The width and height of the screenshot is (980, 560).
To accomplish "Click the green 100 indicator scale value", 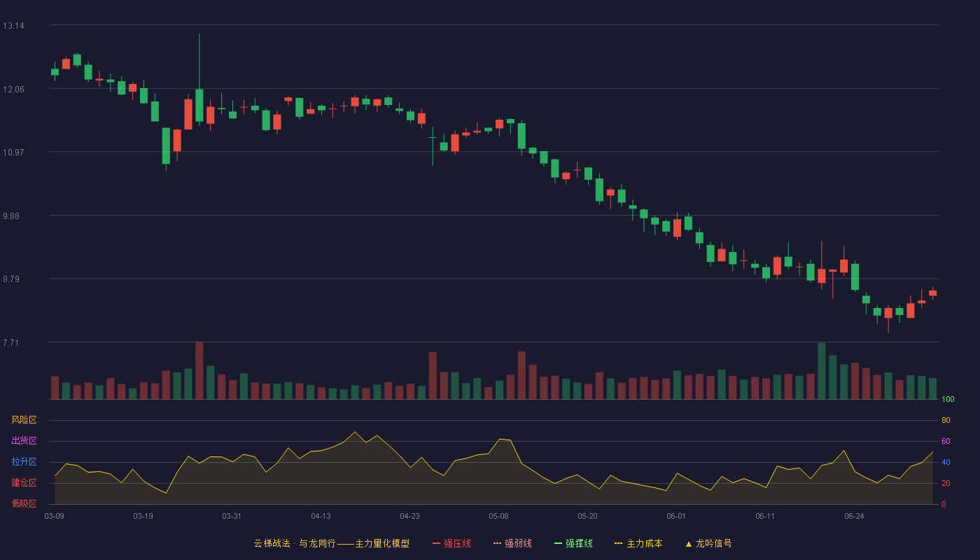I will 948,400.
